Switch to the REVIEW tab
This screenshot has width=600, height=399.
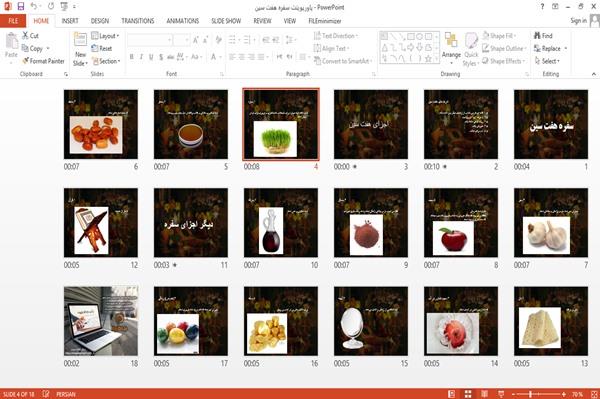tap(262, 21)
